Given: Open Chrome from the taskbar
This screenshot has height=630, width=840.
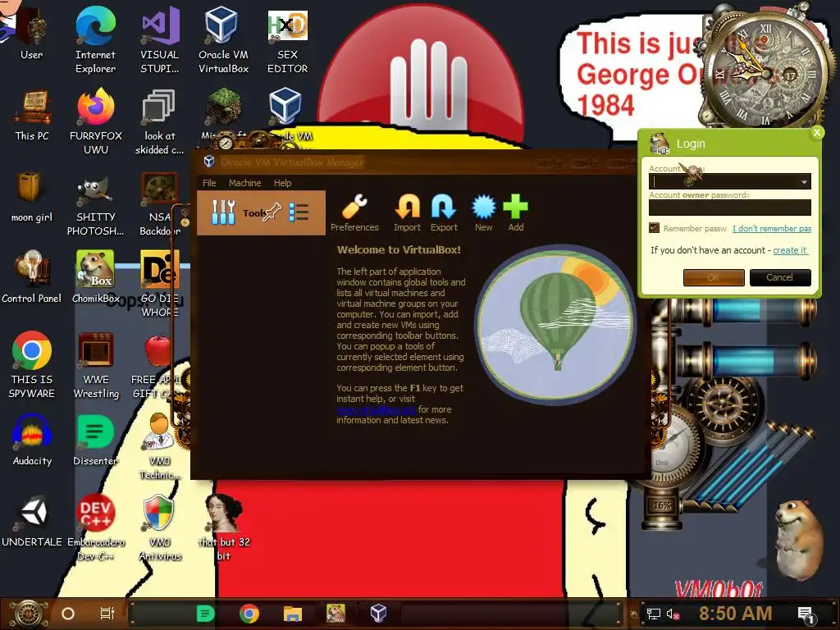Looking at the screenshot, I should (249, 614).
